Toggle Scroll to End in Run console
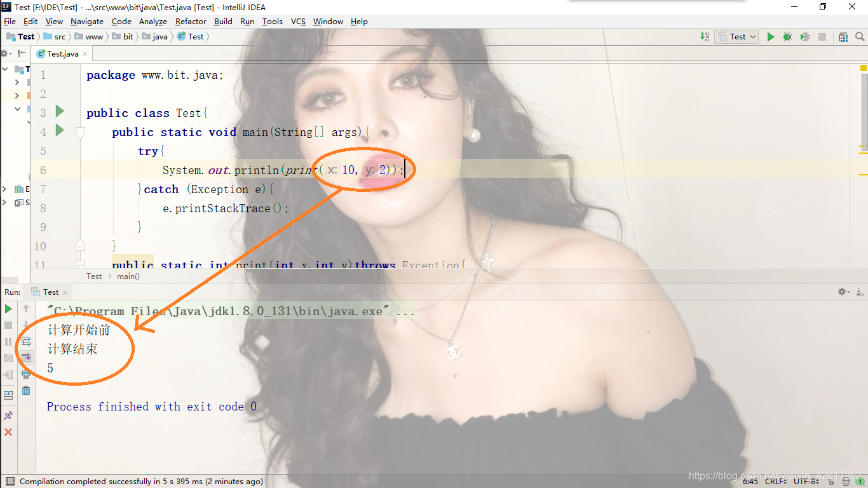Screen dimensions: 868x488 click(x=26, y=358)
